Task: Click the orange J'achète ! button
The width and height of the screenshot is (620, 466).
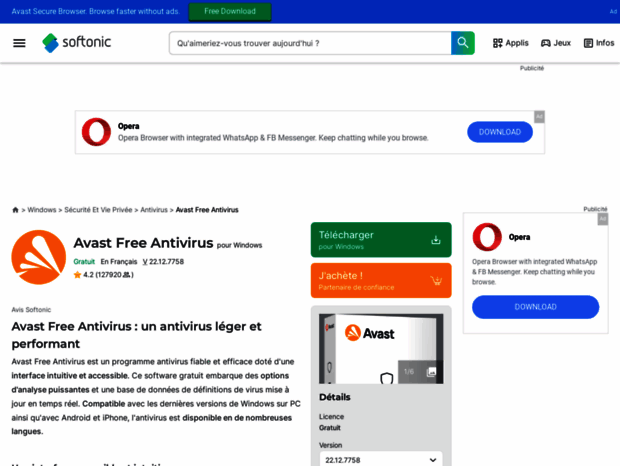Action: (x=381, y=281)
